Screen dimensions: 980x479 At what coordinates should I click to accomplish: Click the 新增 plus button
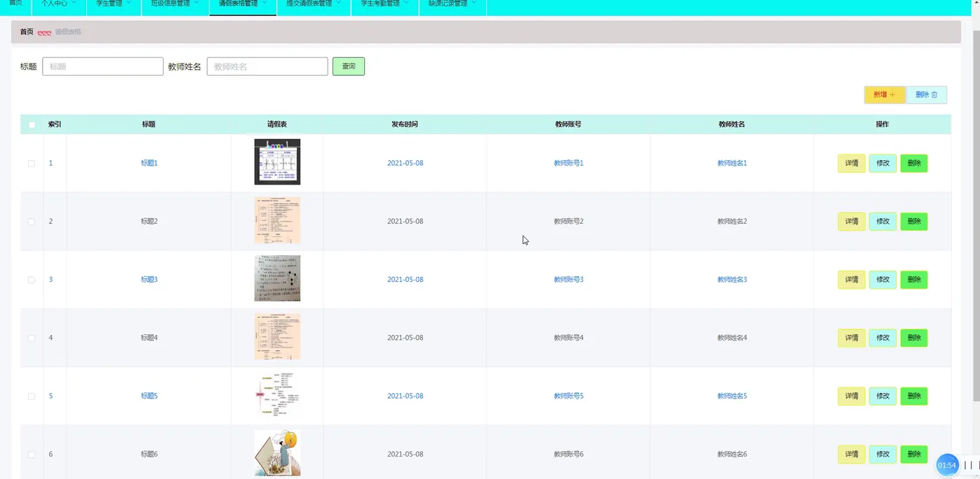[x=885, y=95]
